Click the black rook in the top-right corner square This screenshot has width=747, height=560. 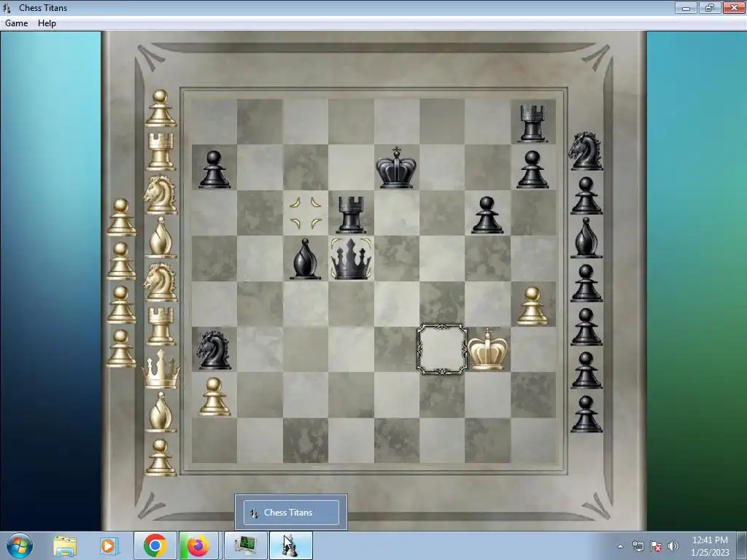[532, 123]
